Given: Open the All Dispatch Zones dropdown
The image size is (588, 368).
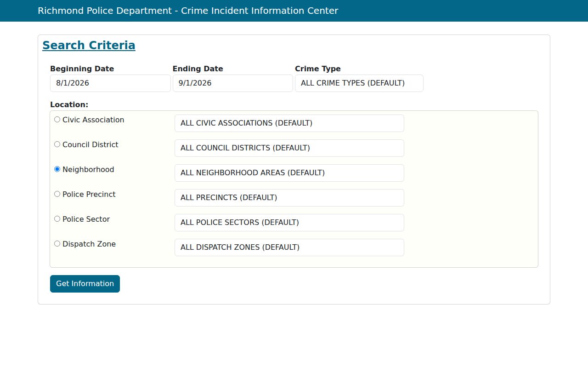Looking at the screenshot, I should (289, 247).
